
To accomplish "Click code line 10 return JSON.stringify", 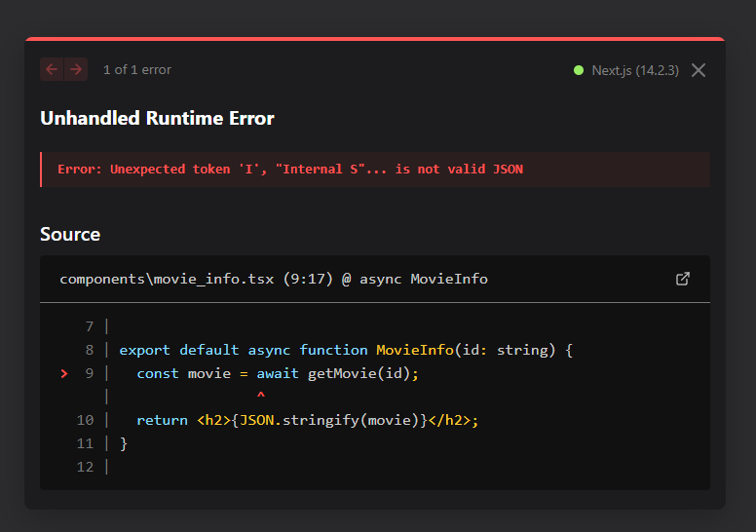I will [x=308, y=420].
